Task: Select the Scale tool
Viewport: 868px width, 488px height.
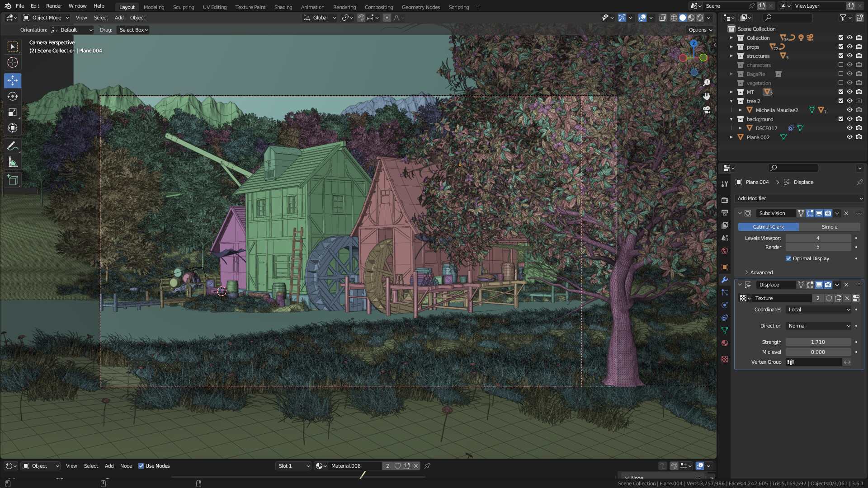Action: click(x=13, y=113)
